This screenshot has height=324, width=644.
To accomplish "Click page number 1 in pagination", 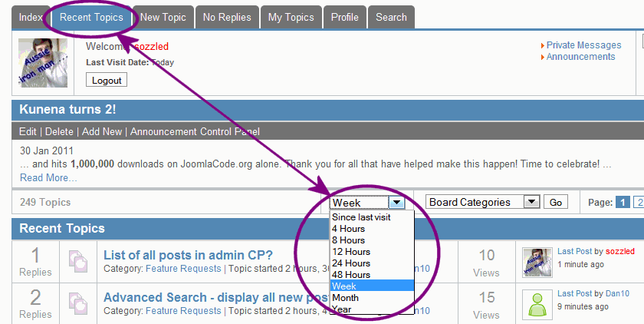I will click(623, 202).
